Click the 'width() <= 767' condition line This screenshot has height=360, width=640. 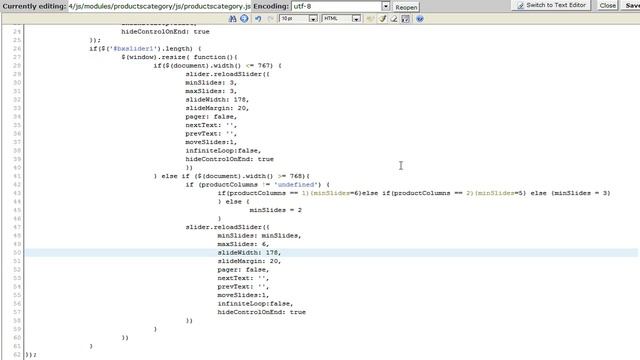217,66
